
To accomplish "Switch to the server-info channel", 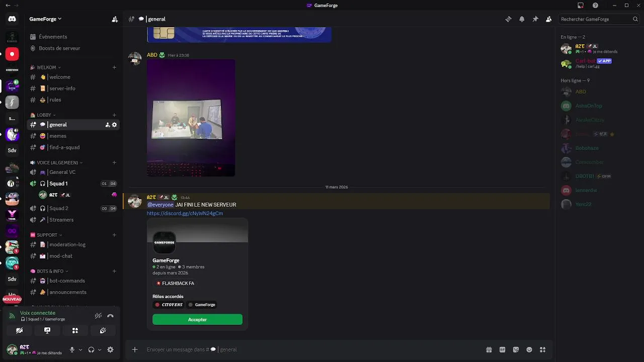I will [x=73, y=88].
